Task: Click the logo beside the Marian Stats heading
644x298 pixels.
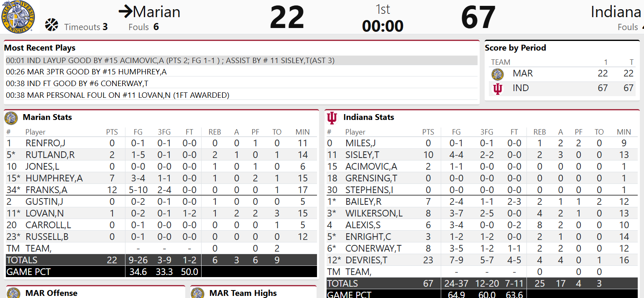Action: click(11, 118)
